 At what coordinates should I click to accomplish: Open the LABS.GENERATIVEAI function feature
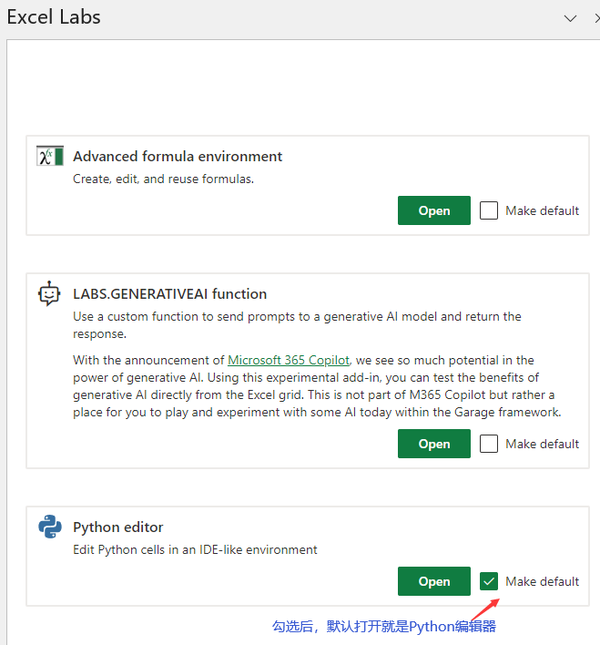[x=434, y=444]
